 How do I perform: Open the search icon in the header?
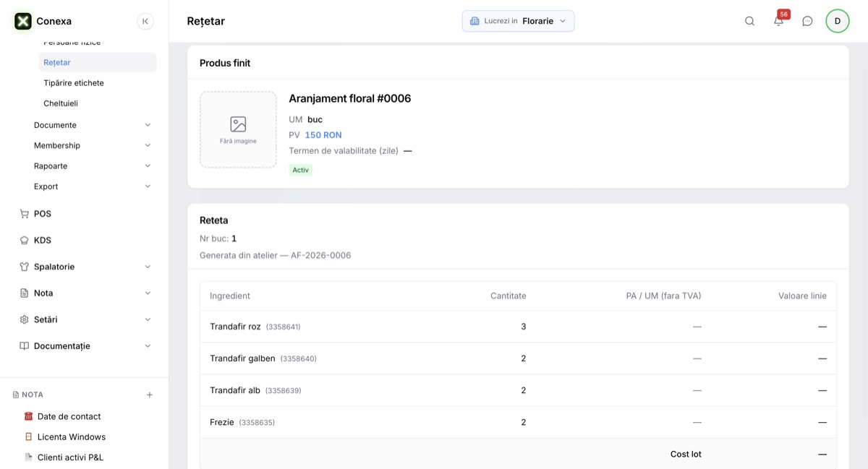749,21
